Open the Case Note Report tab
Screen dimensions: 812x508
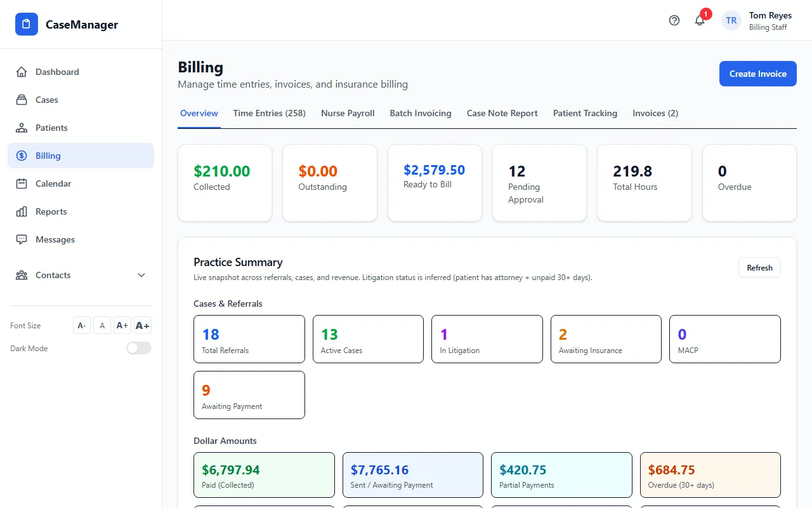coord(502,114)
